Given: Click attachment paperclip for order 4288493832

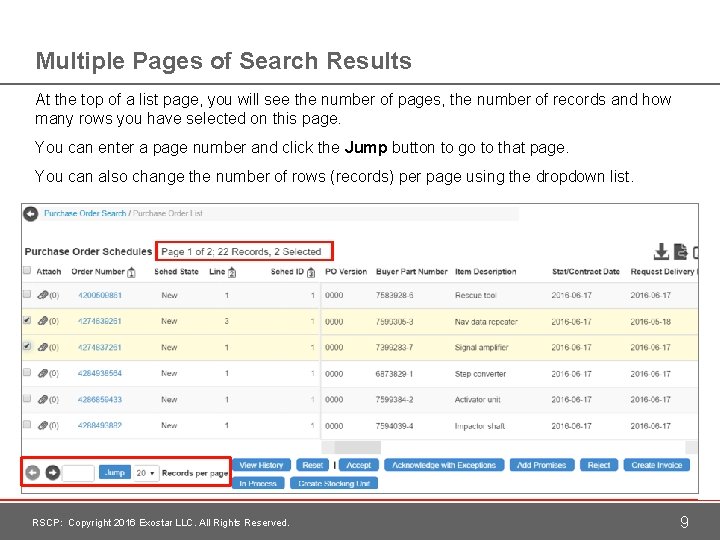Looking at the screenshot, I should pyautogui.click(x=43, y=426).
